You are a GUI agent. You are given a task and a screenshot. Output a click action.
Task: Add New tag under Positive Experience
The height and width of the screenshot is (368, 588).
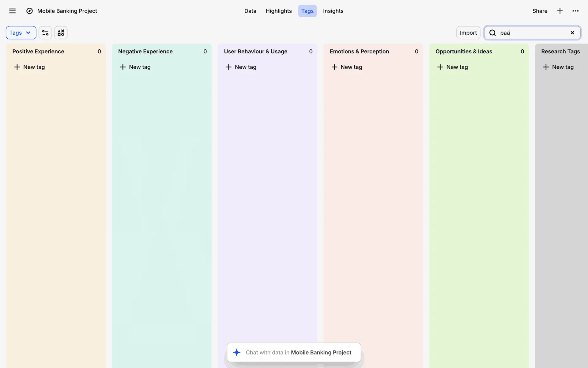[x=29, y=67]
